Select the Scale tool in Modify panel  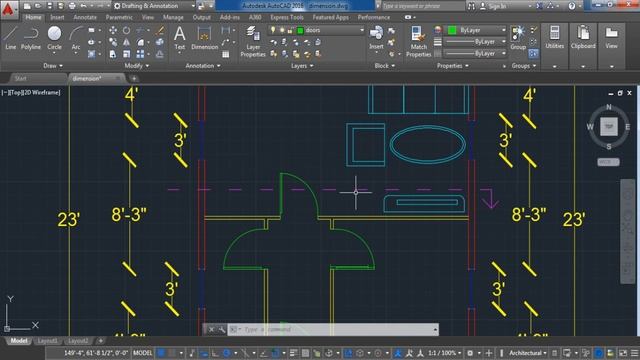[x=127, y=54]
